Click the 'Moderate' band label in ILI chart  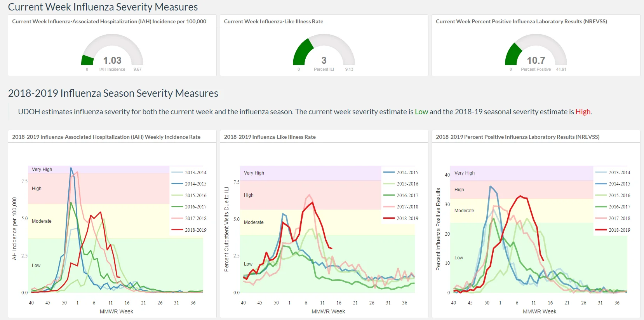tap(254, 222)
